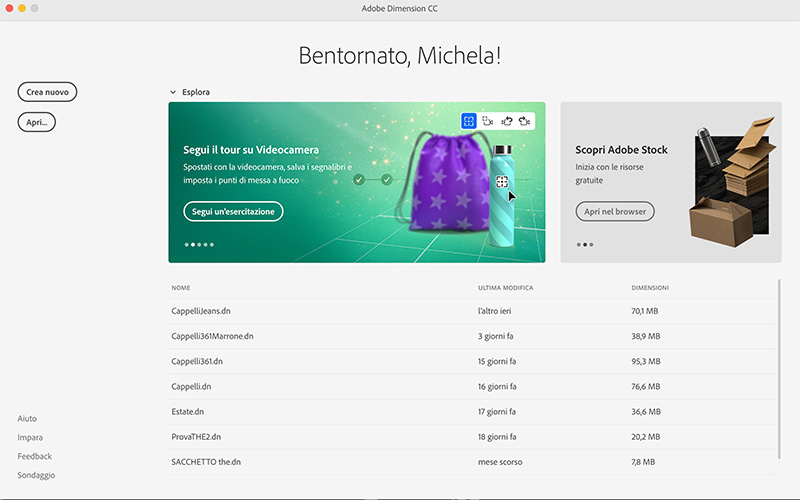800x500 pixels.
Task: Open the Feedback link in sidebar
Action: click(35, 456)
